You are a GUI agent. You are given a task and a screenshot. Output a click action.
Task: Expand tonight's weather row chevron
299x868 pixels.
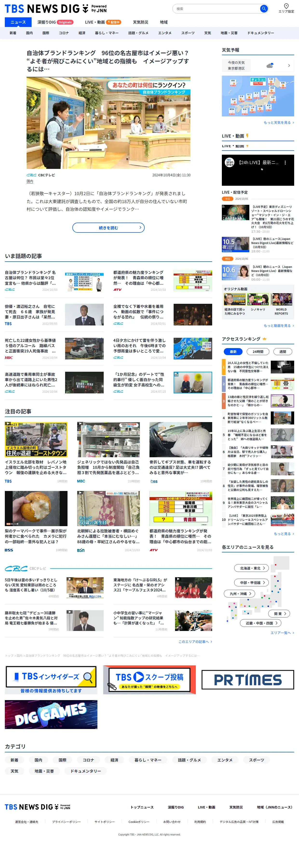point(289,65)
